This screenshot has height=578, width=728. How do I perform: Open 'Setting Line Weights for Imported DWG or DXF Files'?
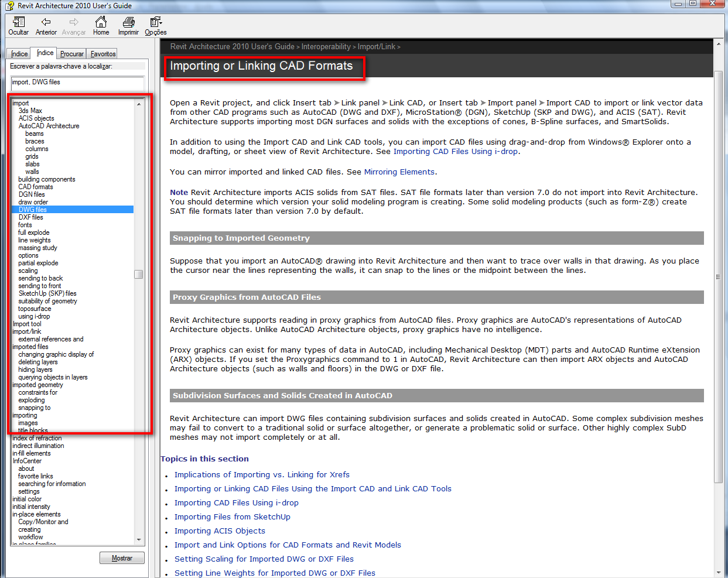275,573
